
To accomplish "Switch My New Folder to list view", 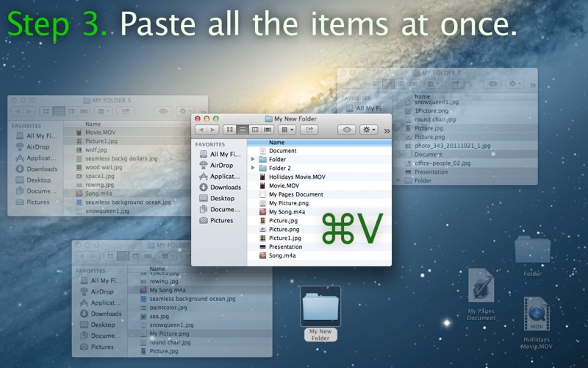I will 243,130.
